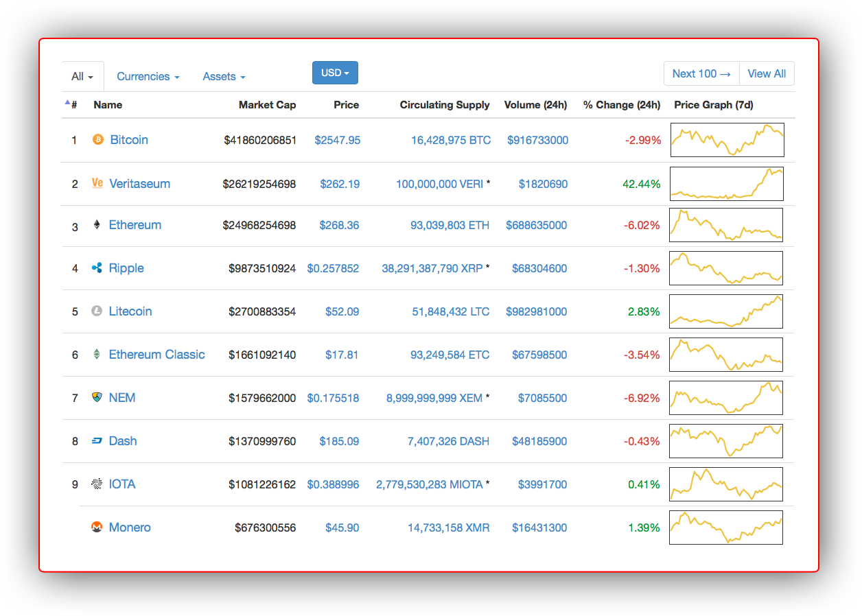
Task: Open the Ripple name link
Action: [126, 268]
